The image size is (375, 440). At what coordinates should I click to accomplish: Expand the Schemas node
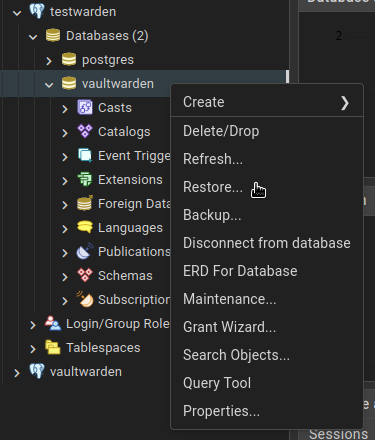(65, 277)
